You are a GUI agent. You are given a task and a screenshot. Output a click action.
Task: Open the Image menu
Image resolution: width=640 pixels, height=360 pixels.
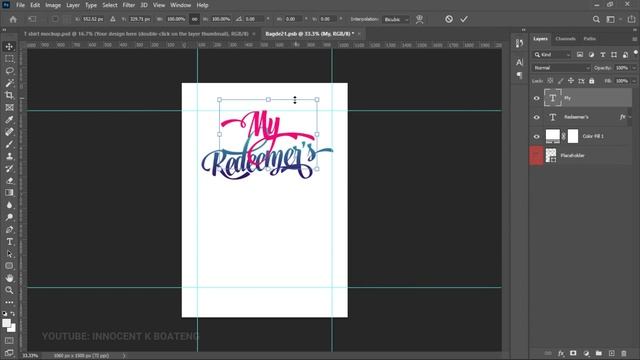click(x=53, y=5)
